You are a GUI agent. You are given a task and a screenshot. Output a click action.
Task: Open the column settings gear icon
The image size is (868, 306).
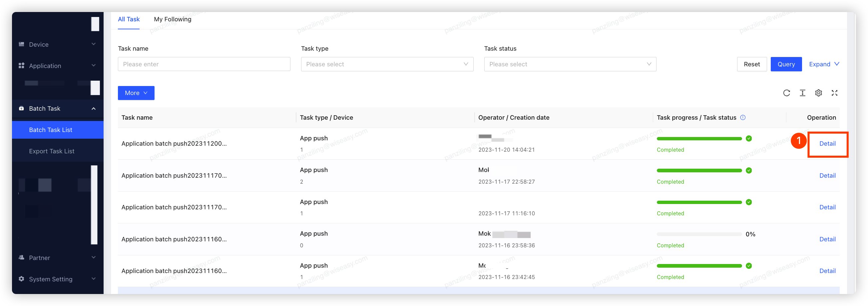tap(818, 93)
